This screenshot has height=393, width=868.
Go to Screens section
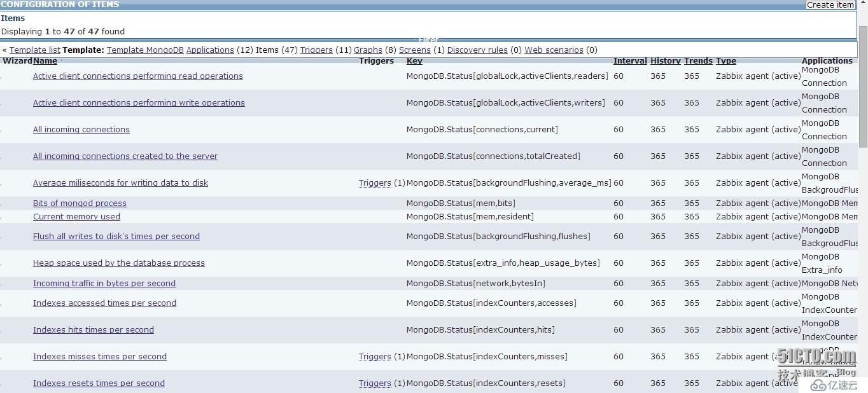tap(415, 50)
